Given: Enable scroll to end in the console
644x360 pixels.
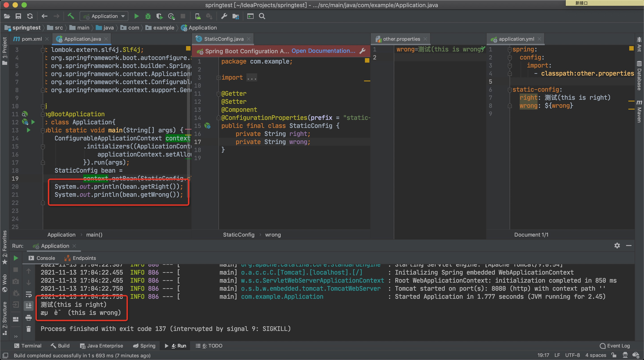Looking at the screenshot, I should (x=28, y=306).
